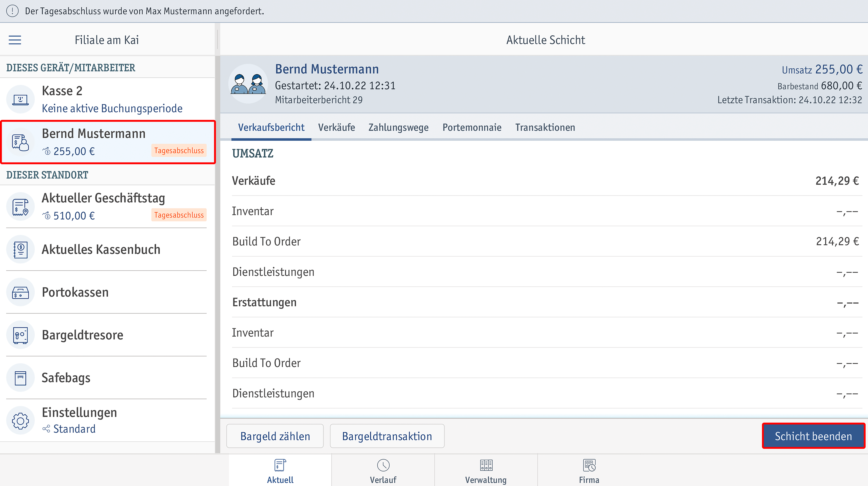Select Kasse 2 list entry
The height and width of the screenshot is (486, 868).
click(x=107, y=99)
